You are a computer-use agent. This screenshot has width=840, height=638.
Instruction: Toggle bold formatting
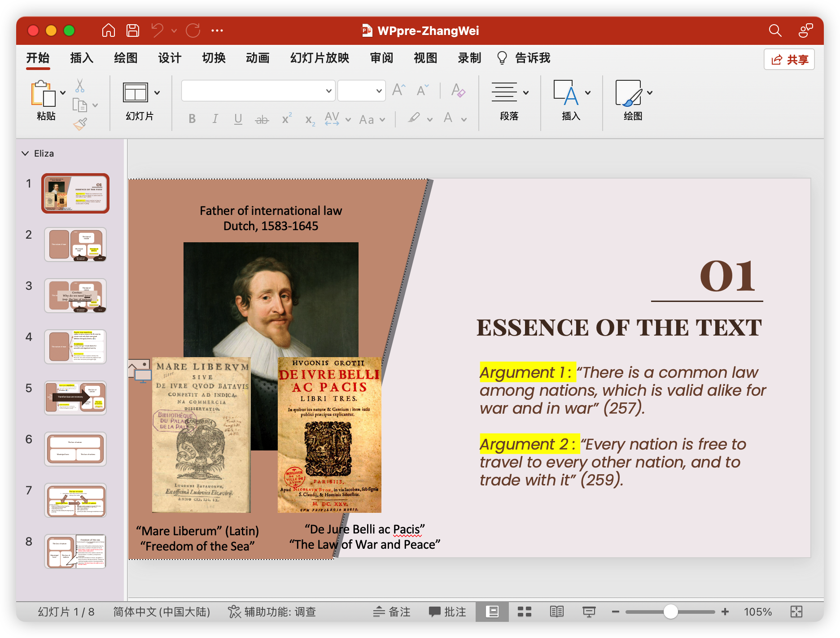pos(192,119)
